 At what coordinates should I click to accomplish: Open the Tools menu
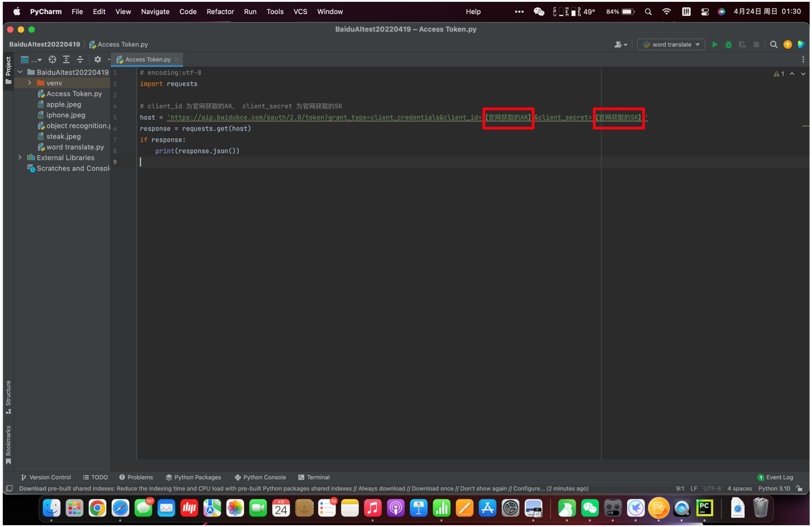275,12
